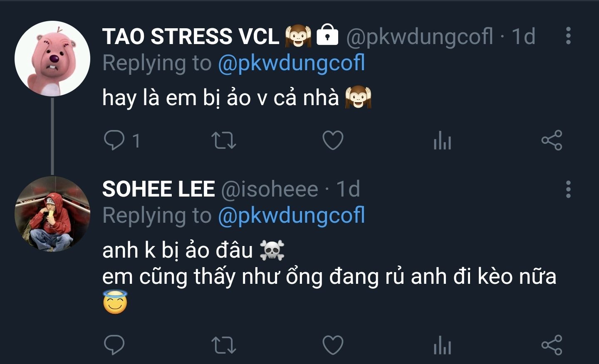The image size is (599, 364).
Task: Like the TAO STRESS VCL tweet
Action: point(333,140)
